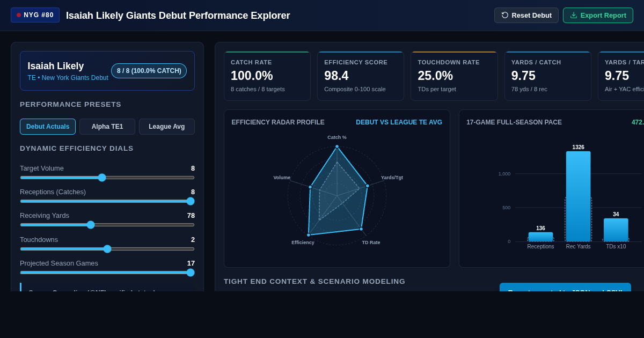The height and width of the screenshot is (338, 644).
Task: Click the Projected Season Games value 17
Action: (x=191, y=263)
